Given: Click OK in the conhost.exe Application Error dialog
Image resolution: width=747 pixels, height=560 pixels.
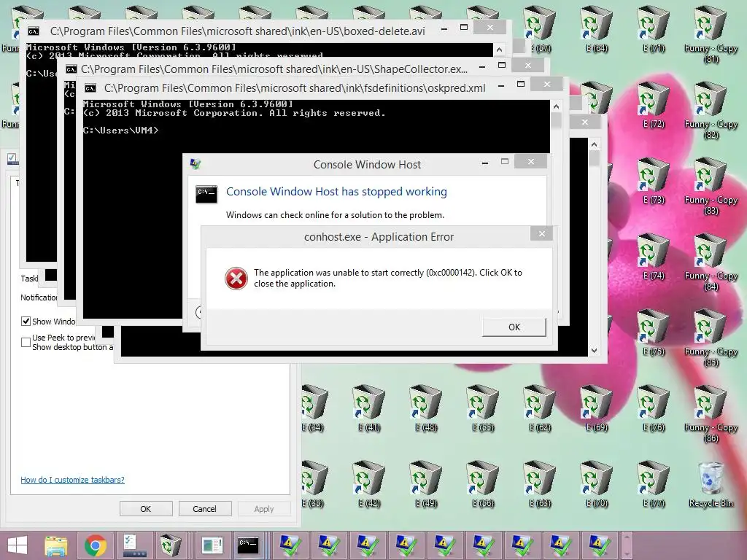Looking at the screenshot, I should click(x=514, y=327).
